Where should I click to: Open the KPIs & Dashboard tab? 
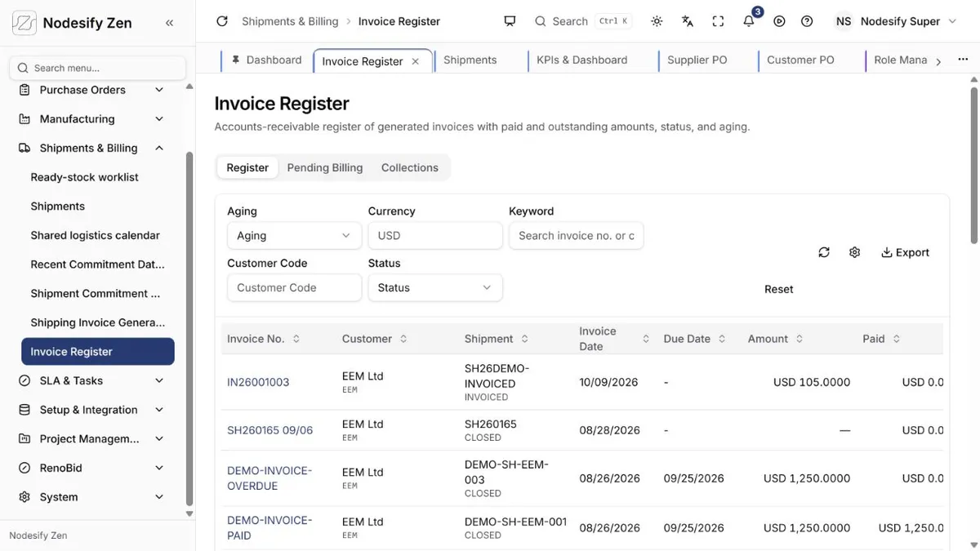[x=582, y=60]
